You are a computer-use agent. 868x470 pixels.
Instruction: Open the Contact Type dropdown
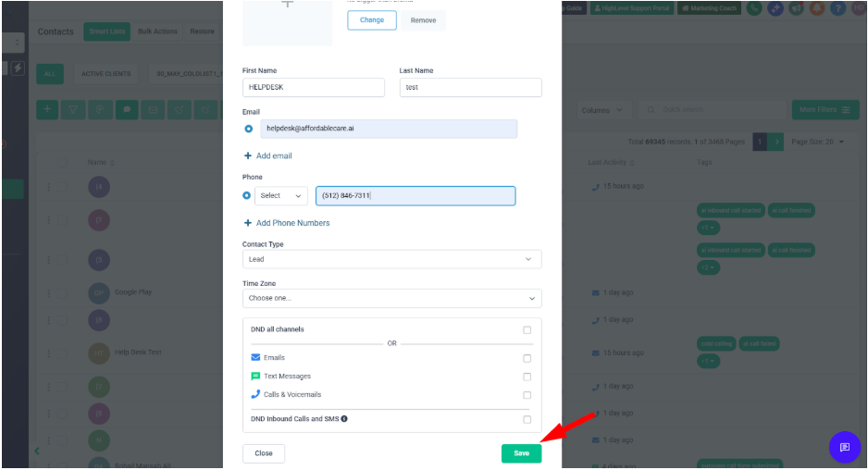point(391,260)
